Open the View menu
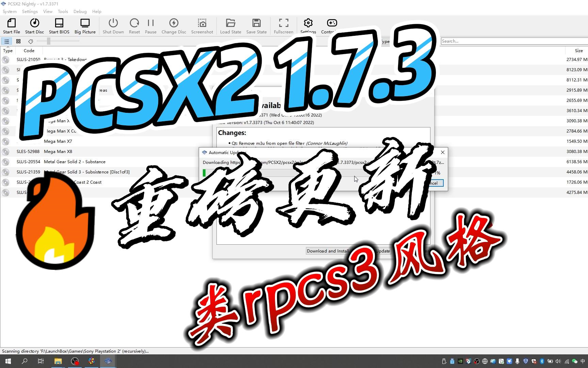588x368 pixels. coord(48,11)
